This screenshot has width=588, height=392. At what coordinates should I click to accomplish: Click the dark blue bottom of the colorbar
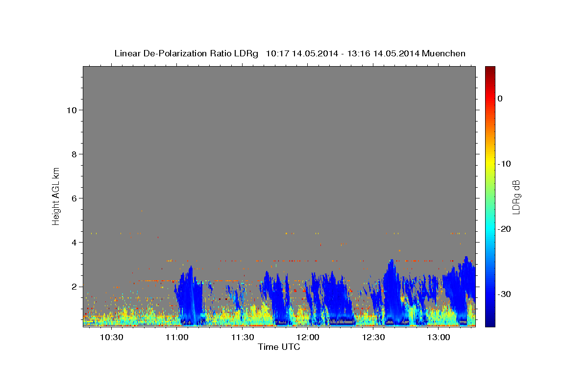490,321
